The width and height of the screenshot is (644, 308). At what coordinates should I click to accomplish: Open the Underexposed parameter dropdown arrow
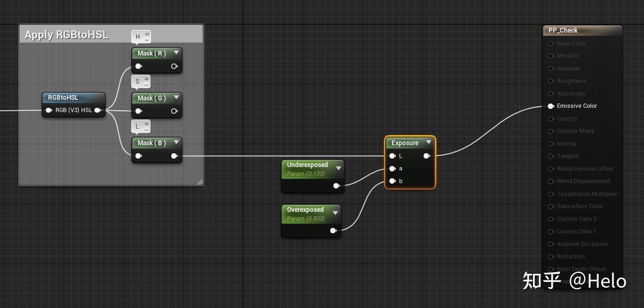click(338, 167)
